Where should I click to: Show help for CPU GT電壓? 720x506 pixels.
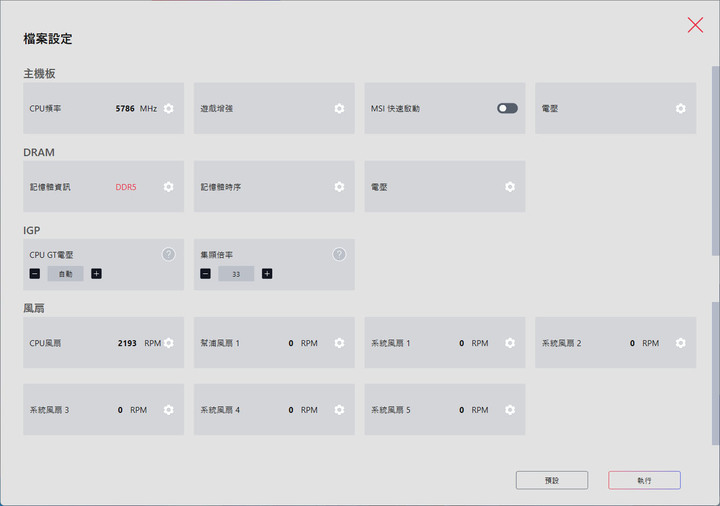point(169,254)
